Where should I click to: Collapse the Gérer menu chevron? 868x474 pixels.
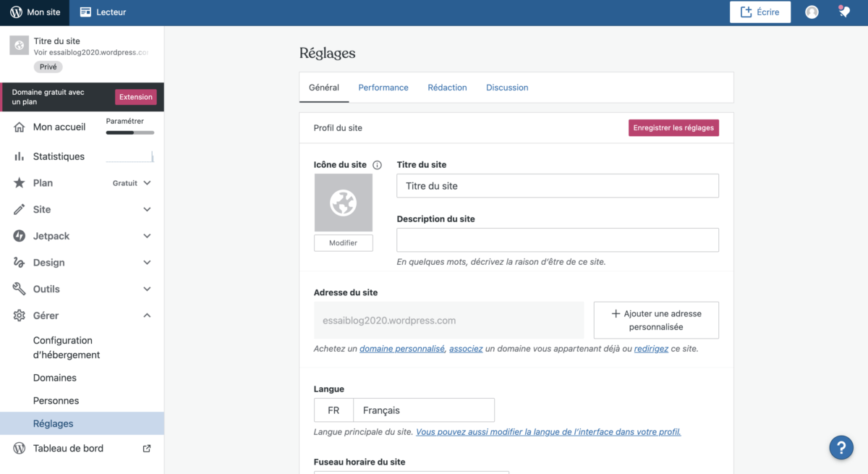(x=147, y=316)
